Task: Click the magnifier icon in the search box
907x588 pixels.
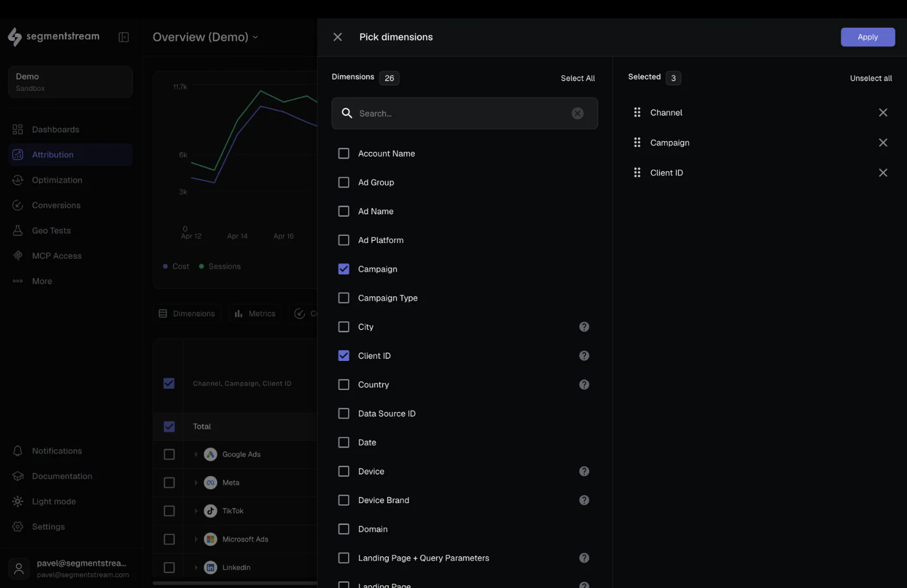Action: (347, 113)
